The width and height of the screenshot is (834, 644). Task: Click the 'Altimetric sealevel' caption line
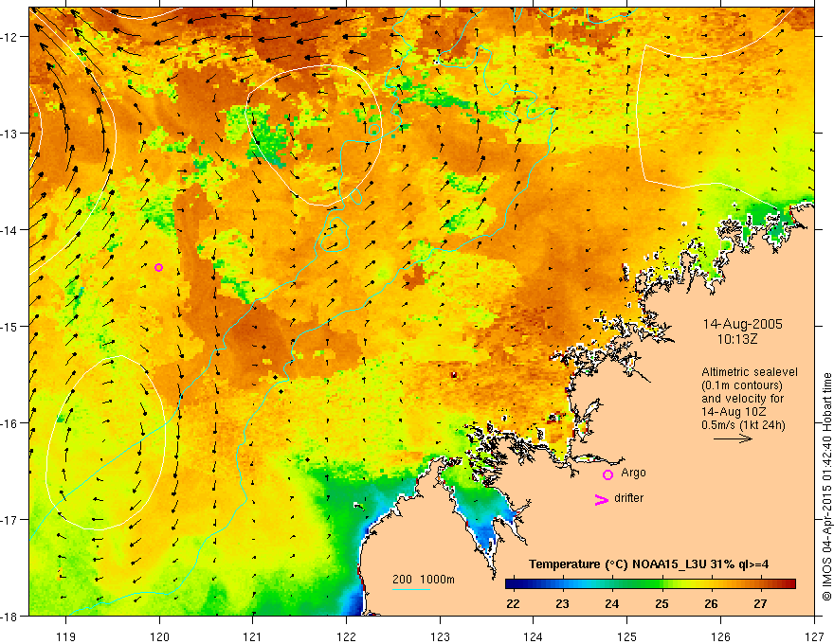tap(750, 372)
